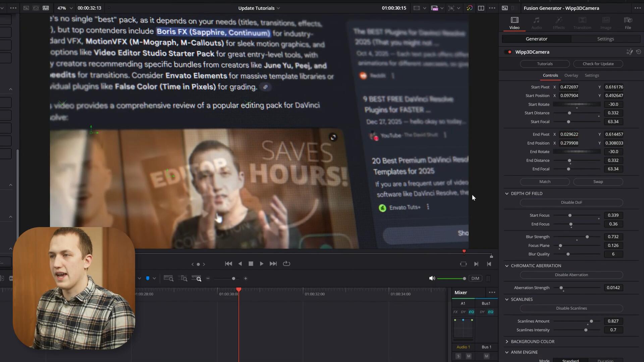Open the 47% viewer zoom dropdown
Screen dimensions: 644x362
point(65,8)
